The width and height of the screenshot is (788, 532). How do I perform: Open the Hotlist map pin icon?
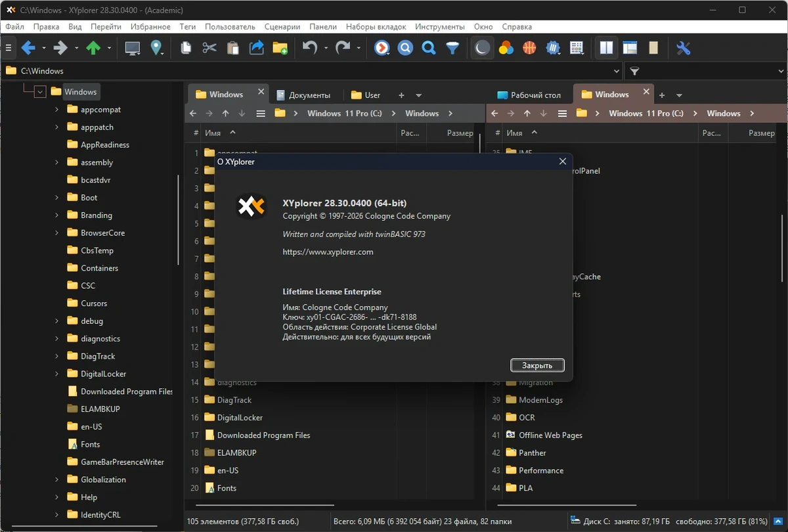(x=156, y=48)
